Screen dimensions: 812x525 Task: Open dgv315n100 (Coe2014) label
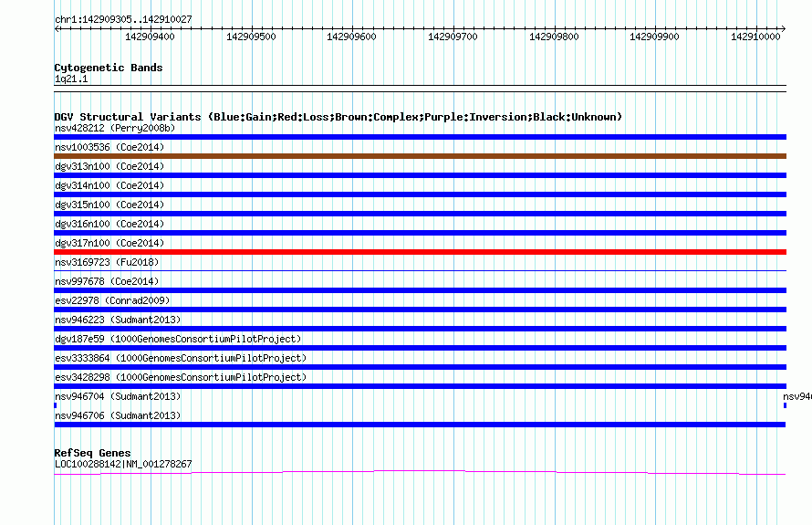pos(109,205)
